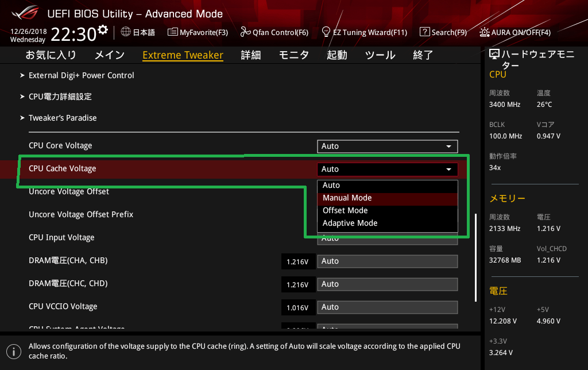Expand CPU電力詳細設定 submenu
The image size is (588, 370).
pyautogui.click(x=60, y=97)
